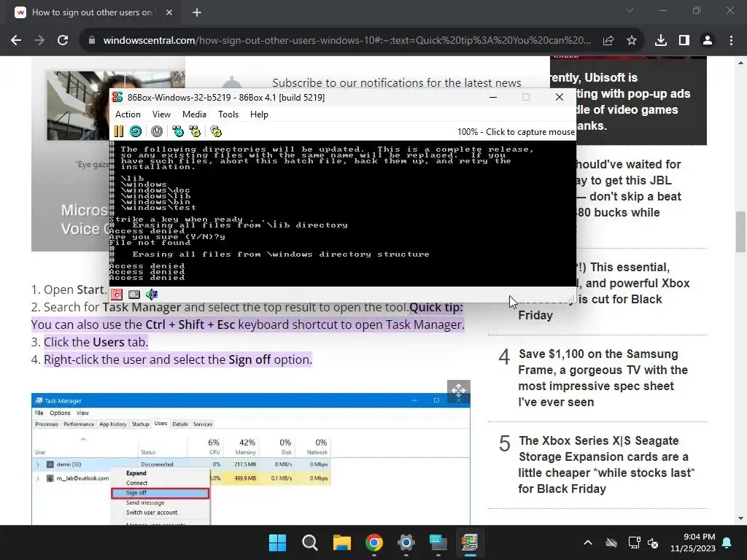
Task: Bookmark this tab with the star
Action: (632, 41)
